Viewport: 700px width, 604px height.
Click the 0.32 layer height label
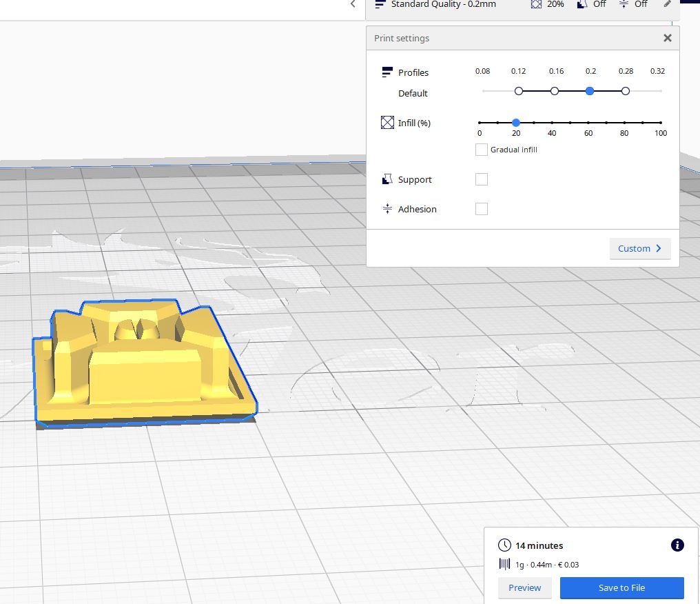[x=657, y=71]
